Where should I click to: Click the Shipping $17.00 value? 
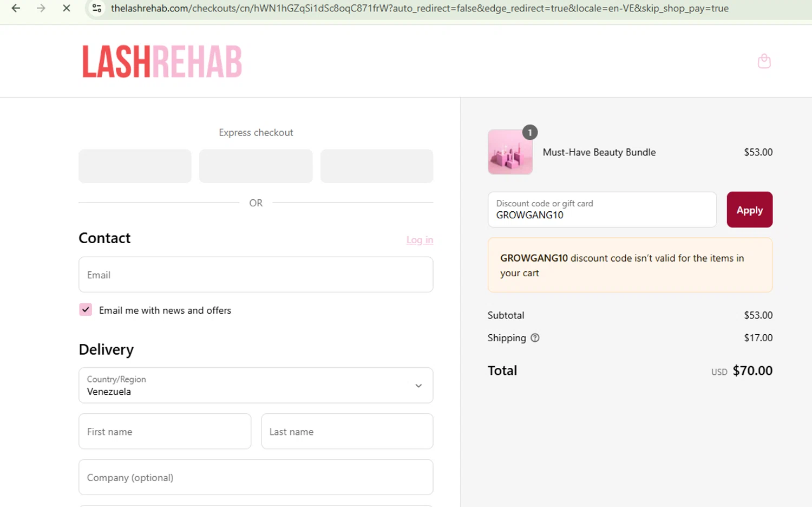758,338
